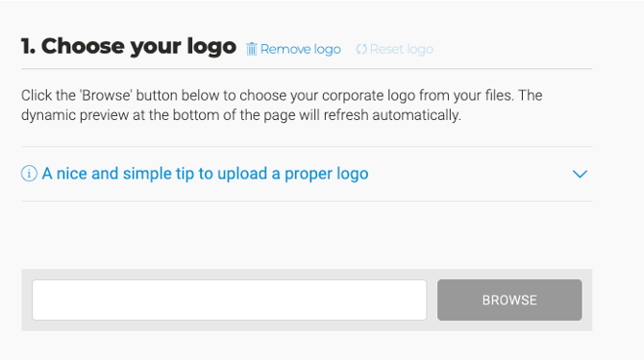This screenshot has height=360, width=644.
Task: Click the trash can icon beside Remove logo
Action: pyautogui.click(x=252, y=49)
